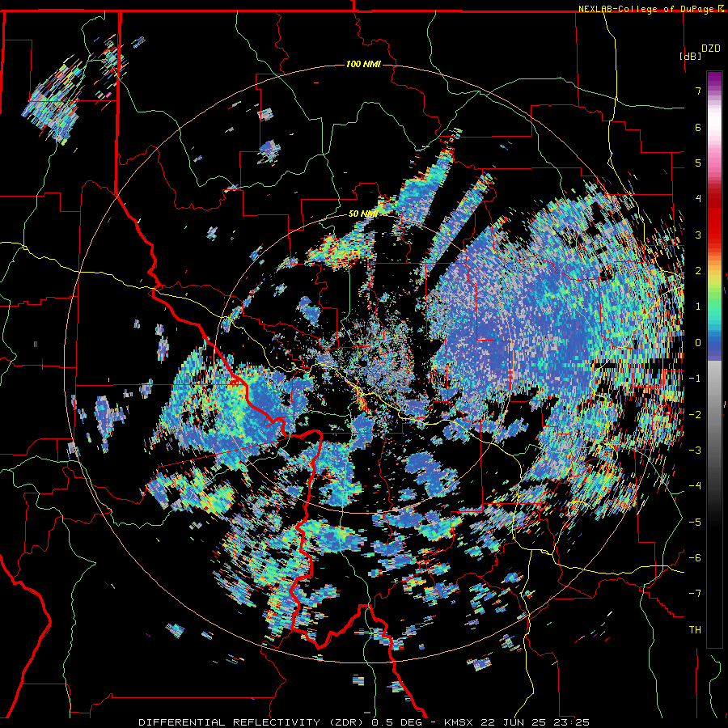Click the 0 value on the scale
Image resolution: width=728 pixels, height=728 pixels.
(x=698, y=343)
